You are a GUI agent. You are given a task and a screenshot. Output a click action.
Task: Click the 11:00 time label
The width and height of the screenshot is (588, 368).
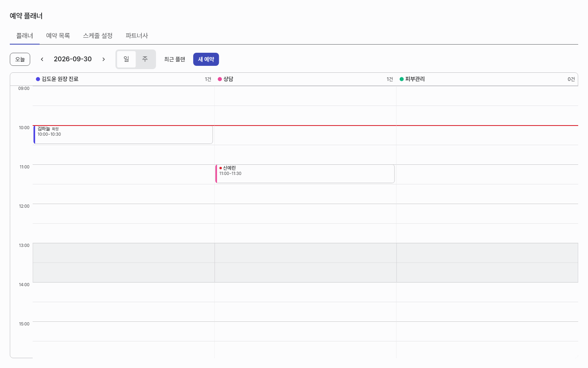click(24, 167)
